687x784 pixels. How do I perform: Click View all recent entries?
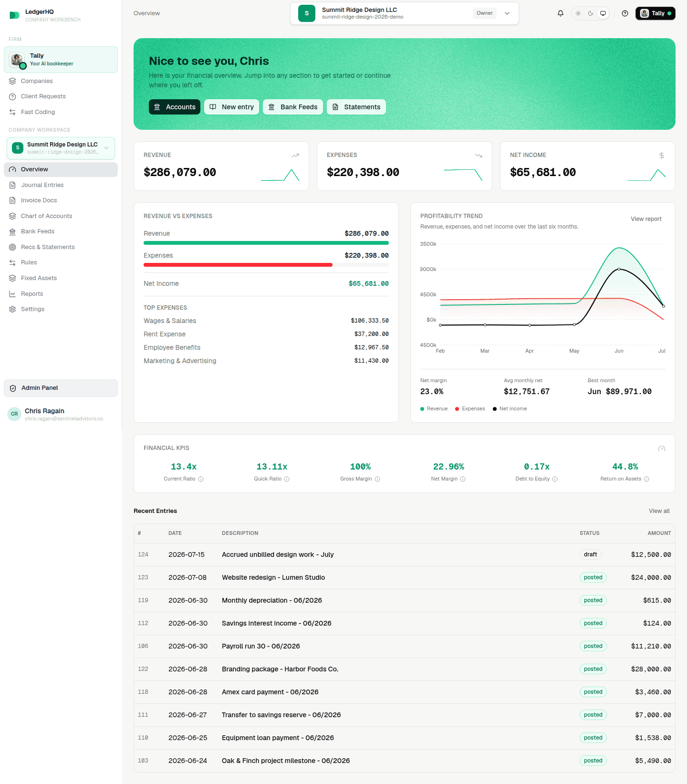[x=659, y=511]
